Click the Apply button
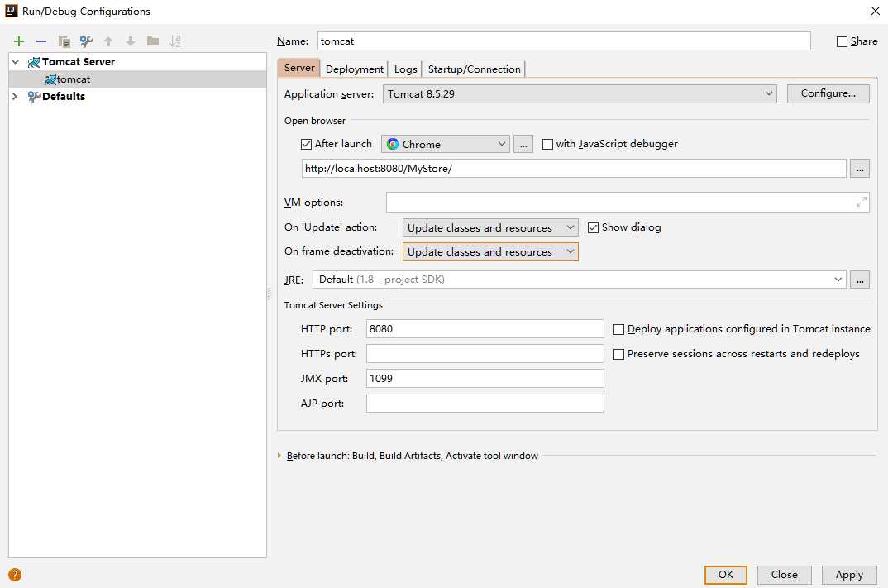This screenshot has width=888, height=588. pos(849,575)
